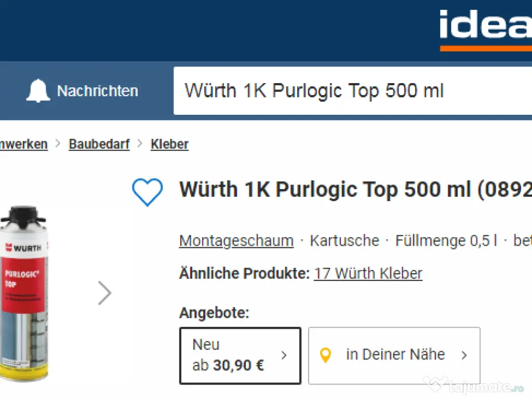
Task: Click the yellow location pin icon
Action: click(x=326, y=355)
